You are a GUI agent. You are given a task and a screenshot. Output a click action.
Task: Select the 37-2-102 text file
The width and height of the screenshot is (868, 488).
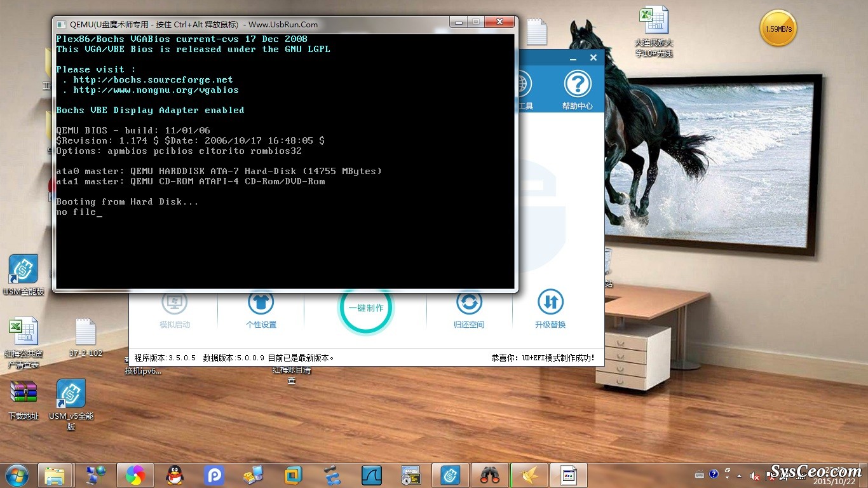pos(86,338)
